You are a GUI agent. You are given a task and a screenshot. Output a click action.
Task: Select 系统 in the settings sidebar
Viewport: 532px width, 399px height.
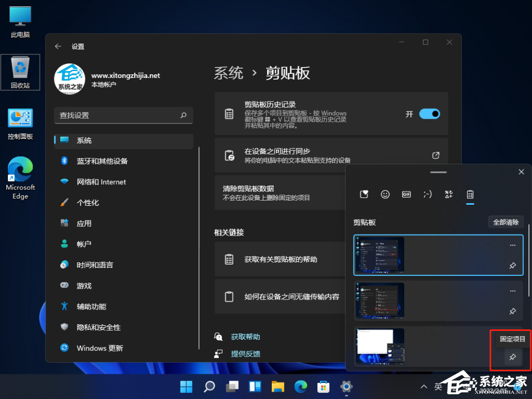(124, 140)
